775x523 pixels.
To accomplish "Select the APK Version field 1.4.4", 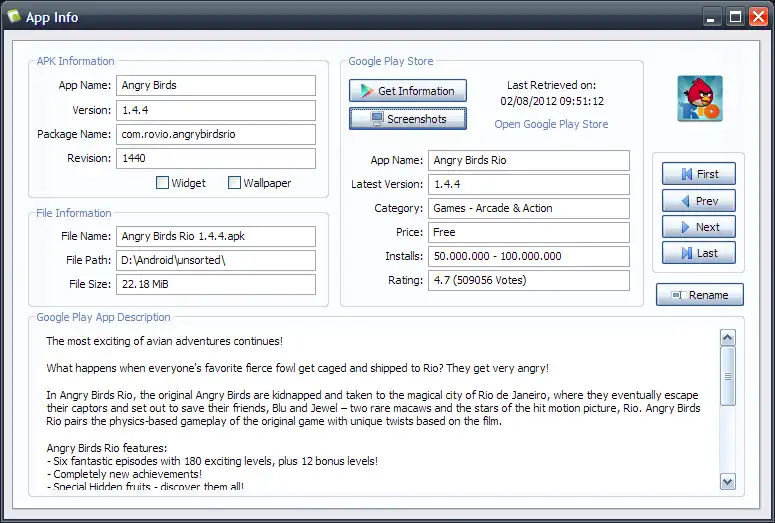I will tap(216, 110).
